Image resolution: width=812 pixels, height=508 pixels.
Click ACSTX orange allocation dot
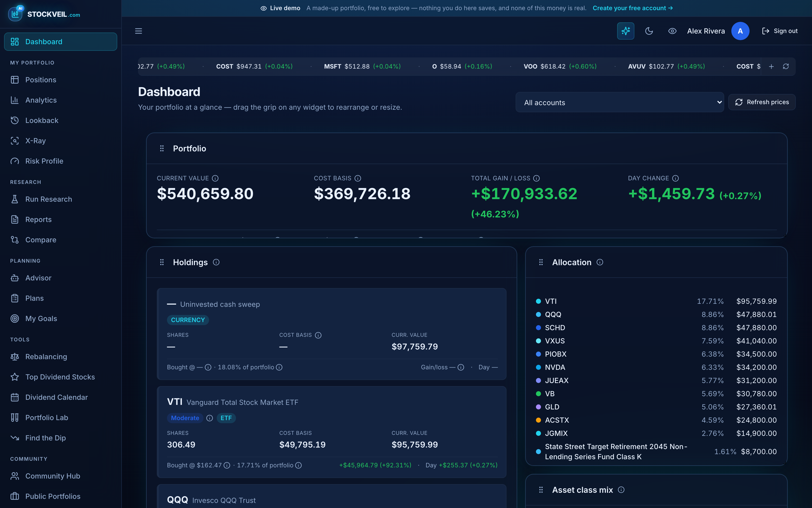tap(538, 420)
